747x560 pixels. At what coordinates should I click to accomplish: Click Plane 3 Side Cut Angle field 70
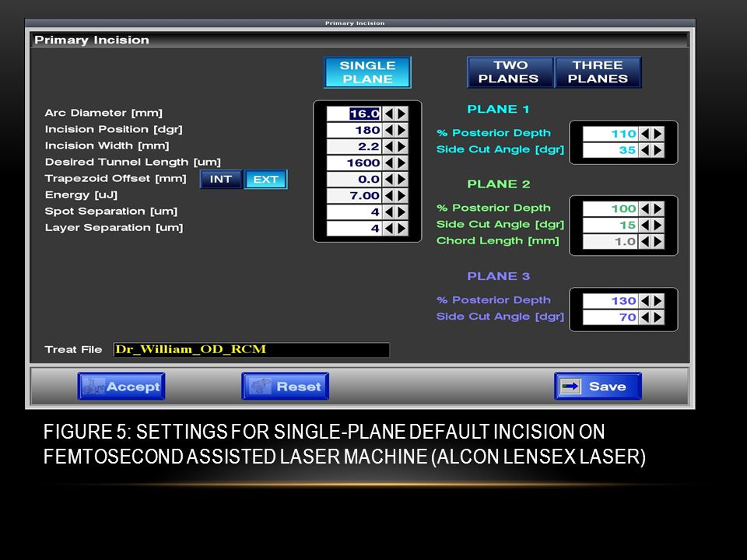click(611, 317)
